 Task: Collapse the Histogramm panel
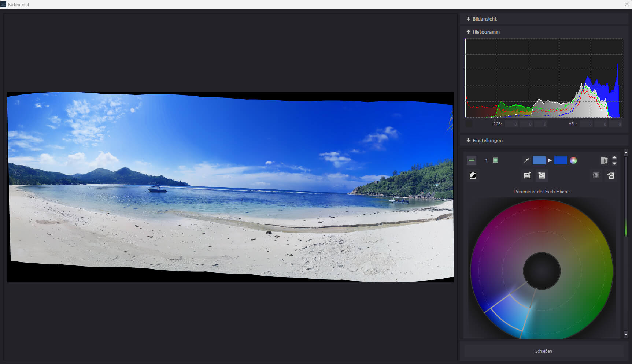485,32
